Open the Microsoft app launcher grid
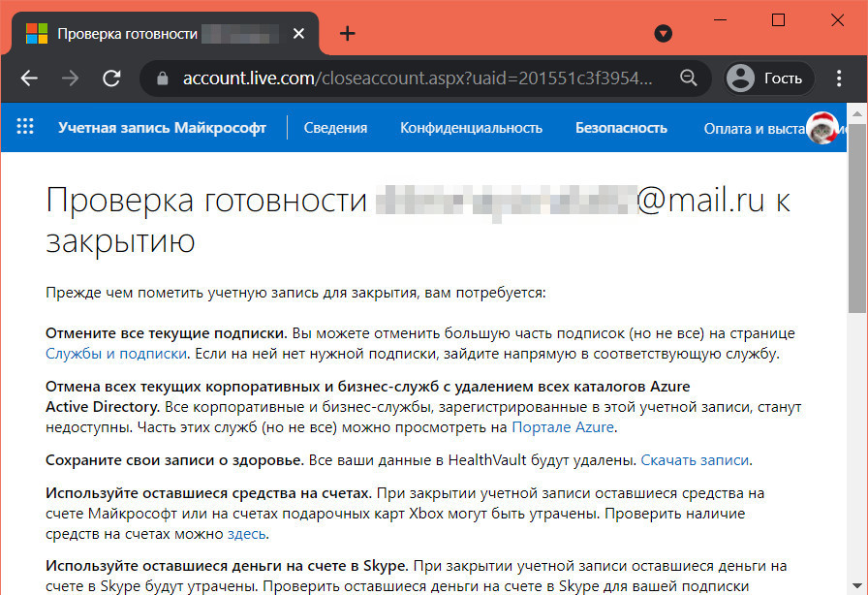The height and width of the screenshot is (595, 868). pyautogui.click(x=25, y=127)
